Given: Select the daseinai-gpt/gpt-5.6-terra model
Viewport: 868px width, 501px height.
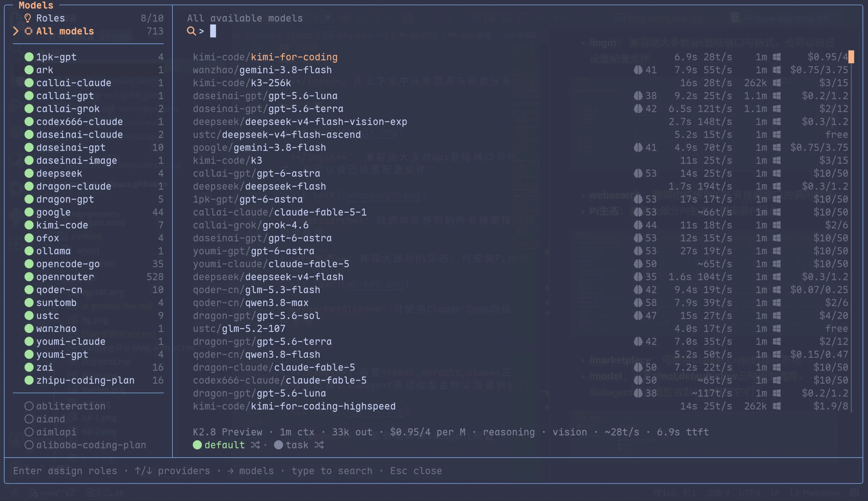Looking at the screenshot, I should coord(520,109).
